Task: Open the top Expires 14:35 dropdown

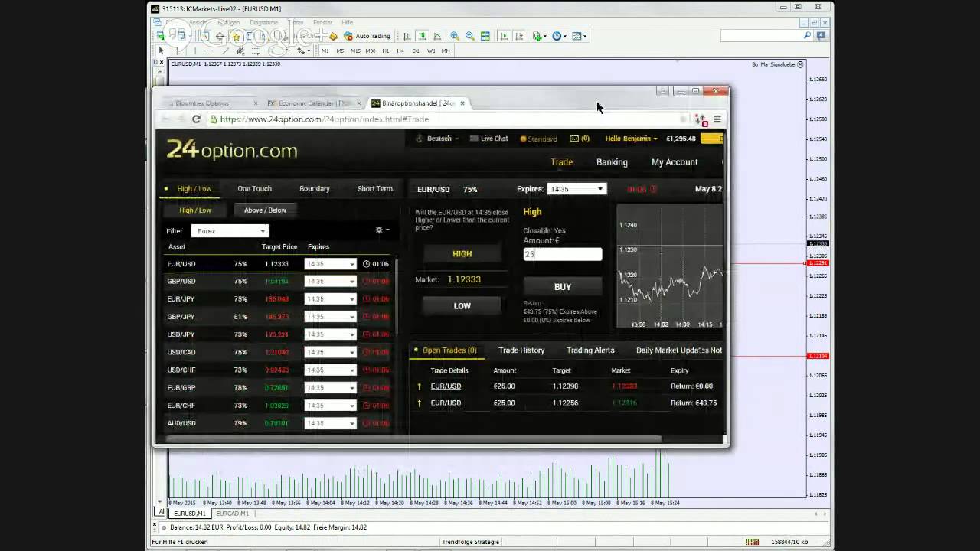Action: 577,189
